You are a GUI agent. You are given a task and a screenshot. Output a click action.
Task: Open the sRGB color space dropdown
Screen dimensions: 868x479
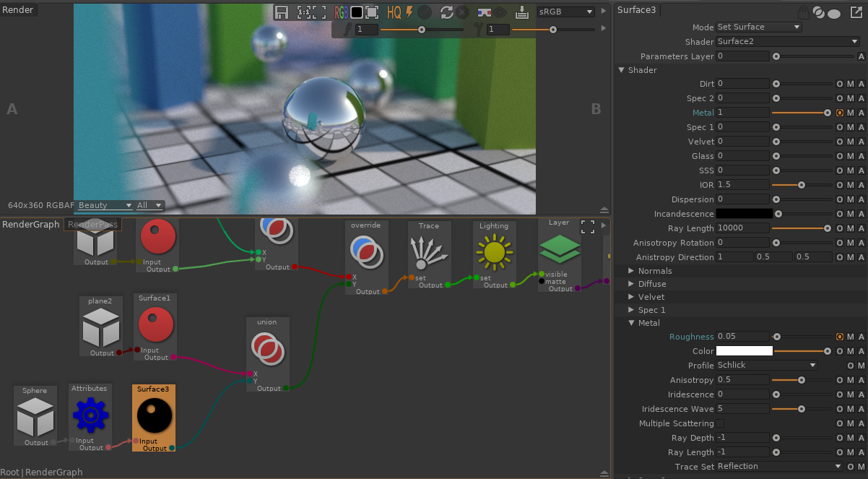(x=566, y=12)
